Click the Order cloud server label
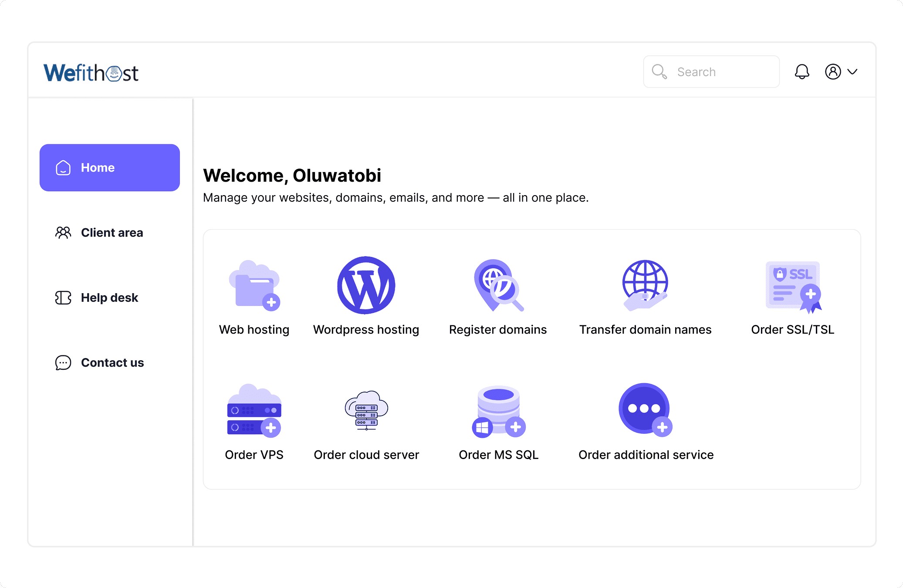Image resolution: width=903 pixels, height=588 pixels. pos(366,455)
